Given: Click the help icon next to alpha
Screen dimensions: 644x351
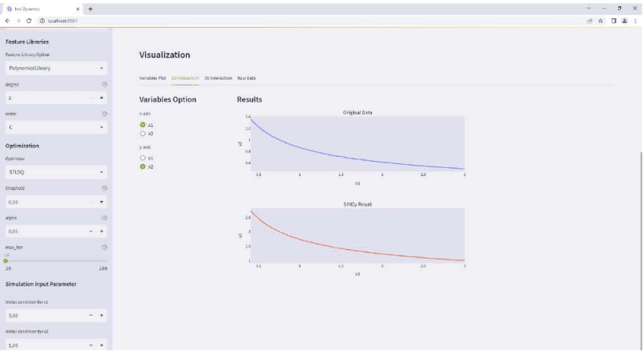Looking at the screenshot, I should (x=105, y=217).
